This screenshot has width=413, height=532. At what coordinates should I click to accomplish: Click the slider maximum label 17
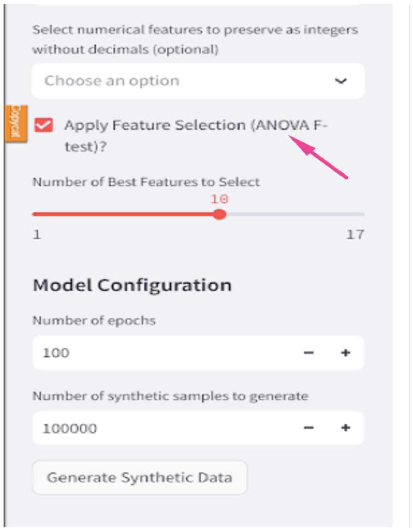click(355, 235)
